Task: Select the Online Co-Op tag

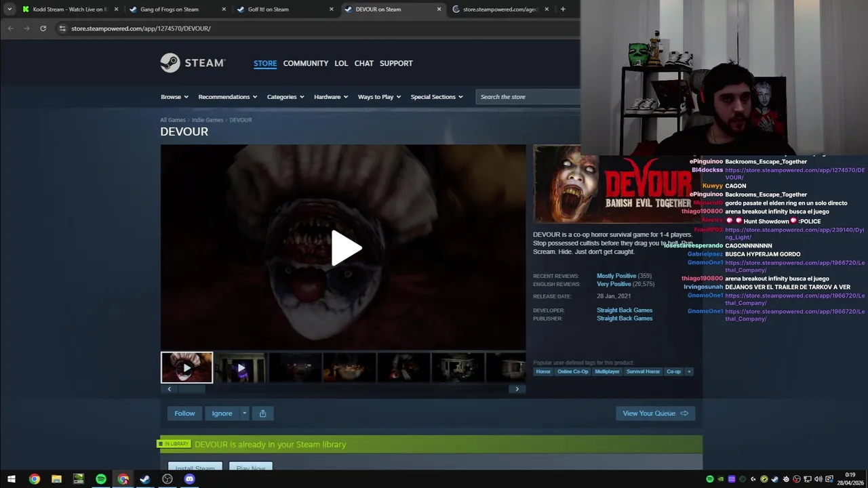Action: click(573, 371)
